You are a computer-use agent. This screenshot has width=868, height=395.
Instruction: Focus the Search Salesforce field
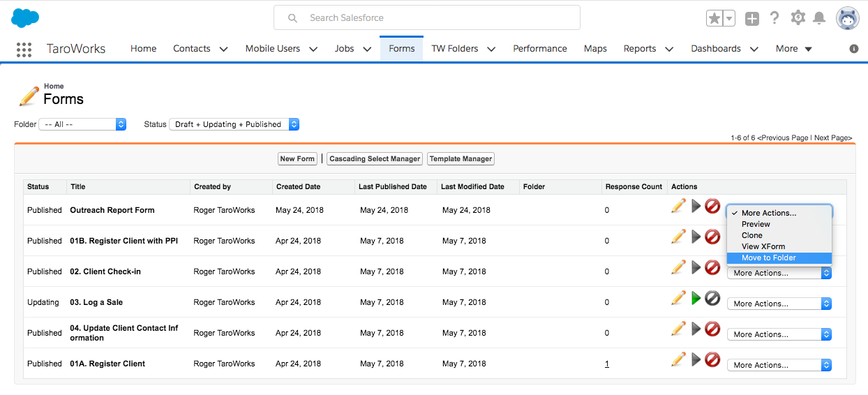tap(427, 18)
